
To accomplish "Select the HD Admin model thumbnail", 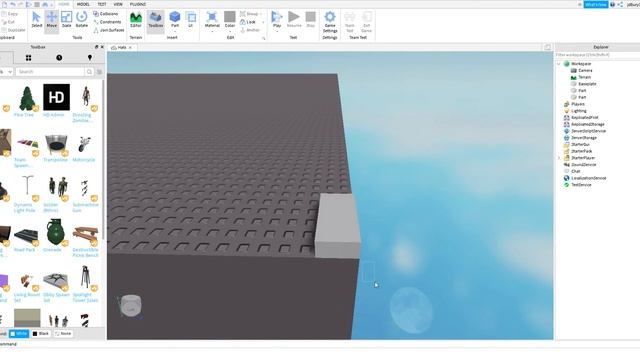I will coord(56,97).
